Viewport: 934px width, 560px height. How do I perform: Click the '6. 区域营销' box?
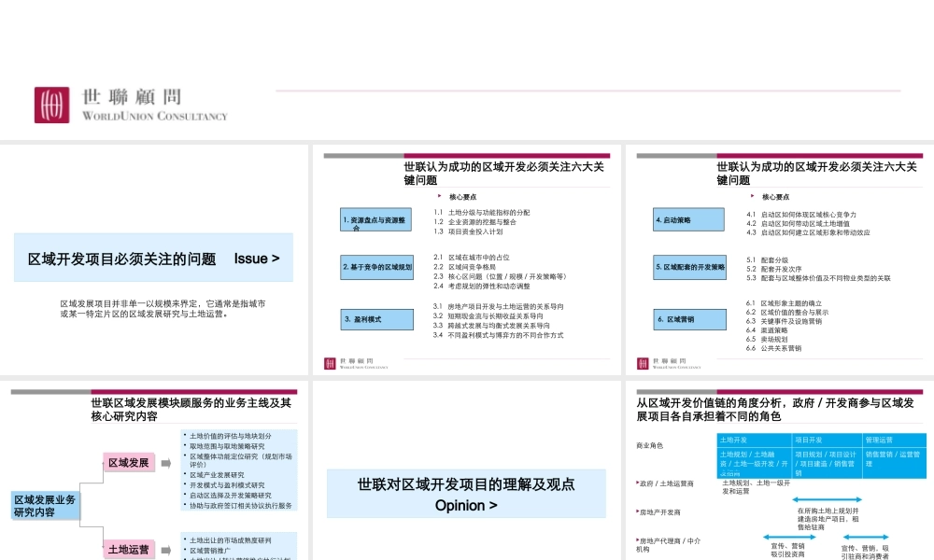tap(689, 319)
